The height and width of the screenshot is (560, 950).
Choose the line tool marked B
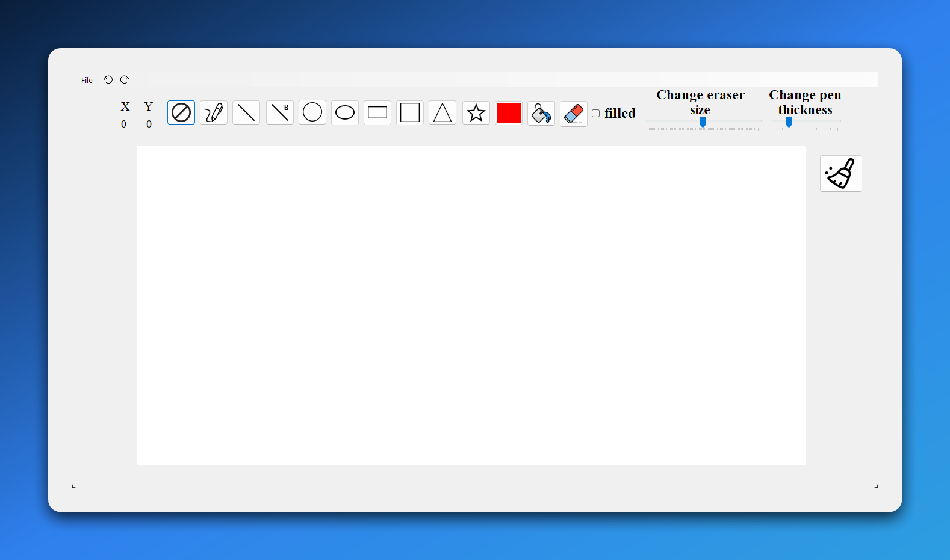[280, 112]
